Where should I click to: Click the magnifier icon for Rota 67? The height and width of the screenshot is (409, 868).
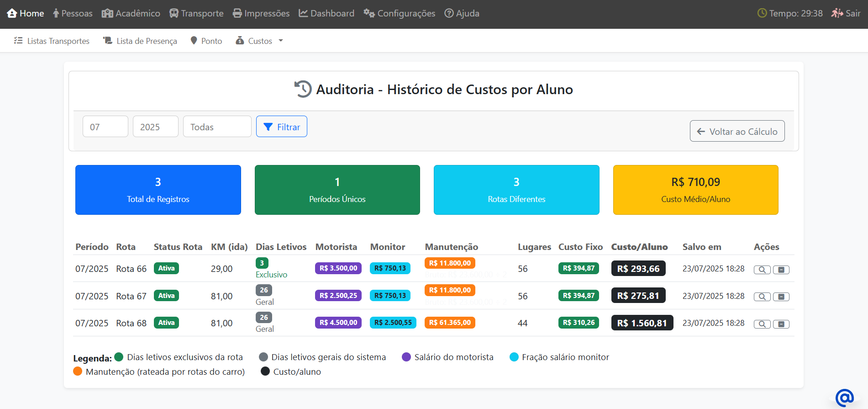762,297
